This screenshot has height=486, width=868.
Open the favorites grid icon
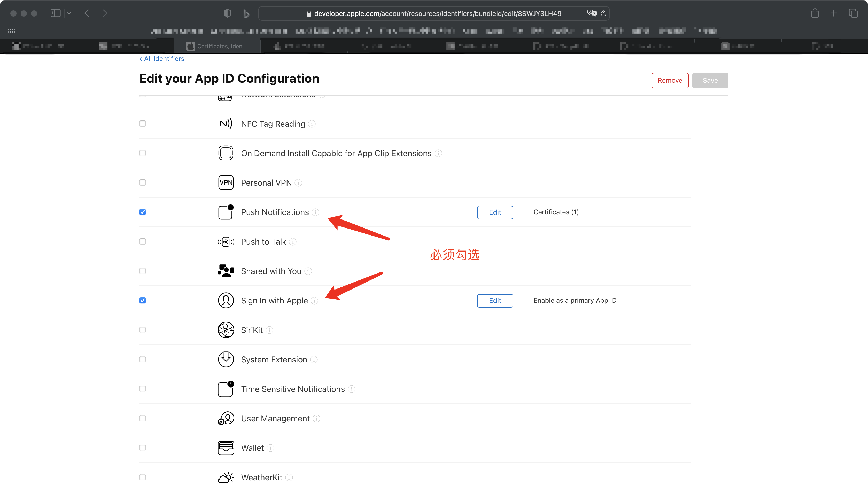click(x=11, y=31)
